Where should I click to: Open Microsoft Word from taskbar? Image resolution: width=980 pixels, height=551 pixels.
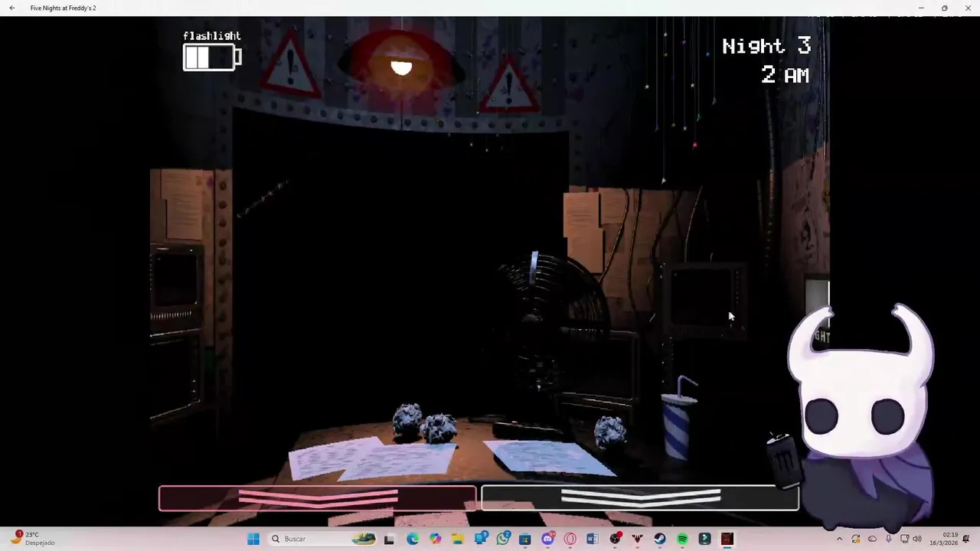click(592, 539)
